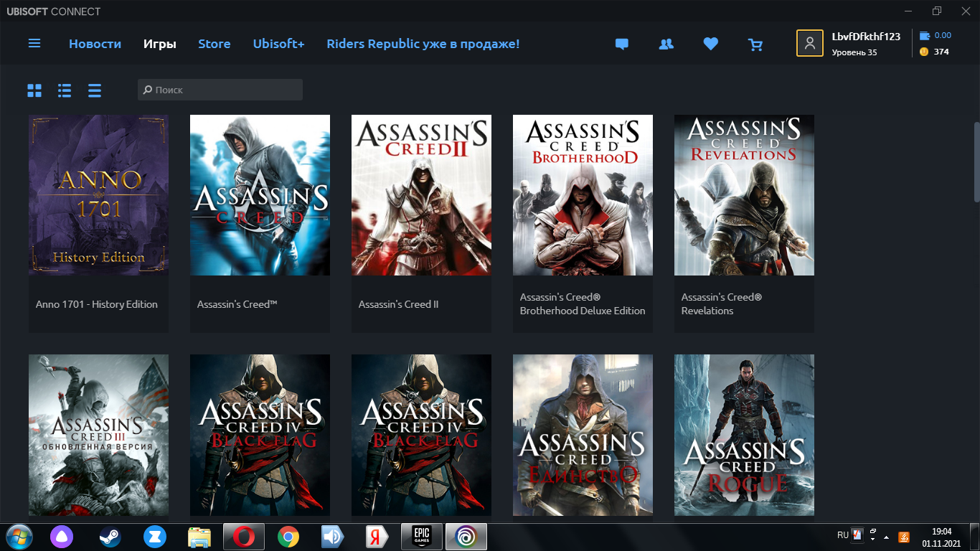This screenshot has height=551, width=980.
Task: Open Assassin's Creed Revelations cover
Action: pyautogui.click(x=744, y=195)
